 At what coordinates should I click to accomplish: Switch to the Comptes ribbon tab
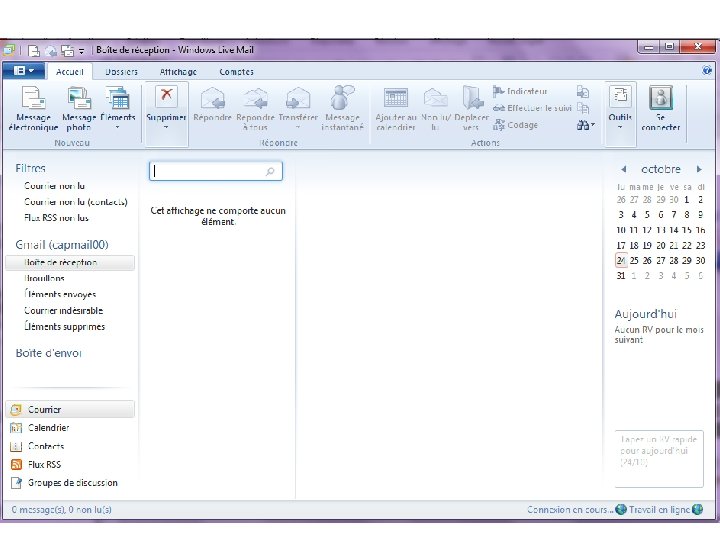click(x=236, y=72)
